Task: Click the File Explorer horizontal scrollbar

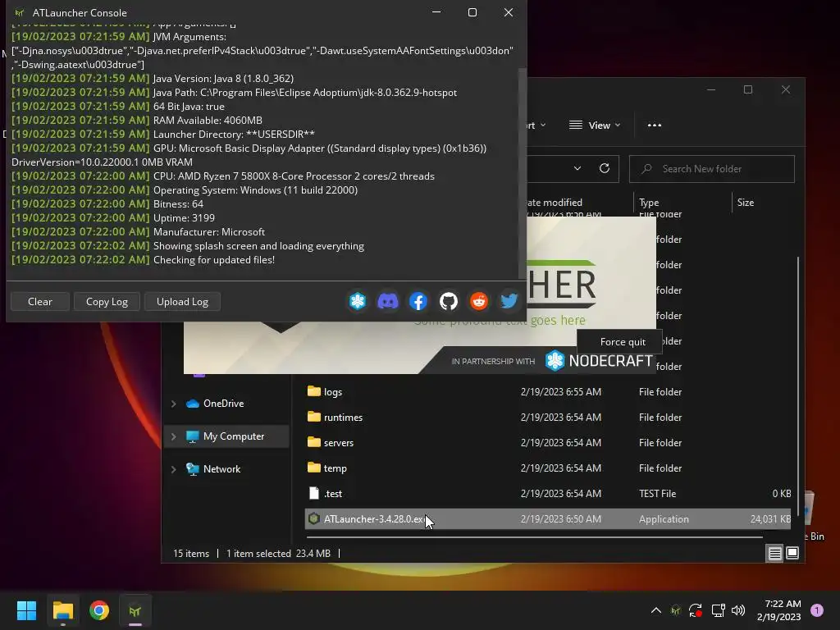Action: 533,536
